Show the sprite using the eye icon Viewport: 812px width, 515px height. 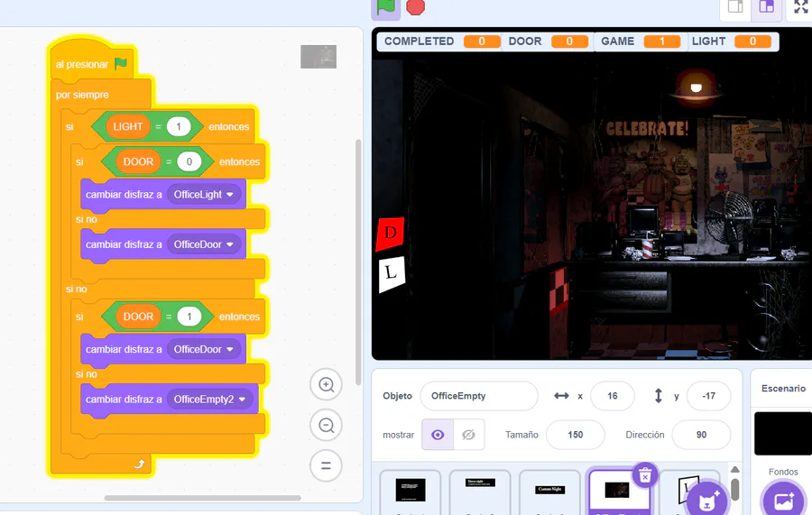(x=438, y=435)
